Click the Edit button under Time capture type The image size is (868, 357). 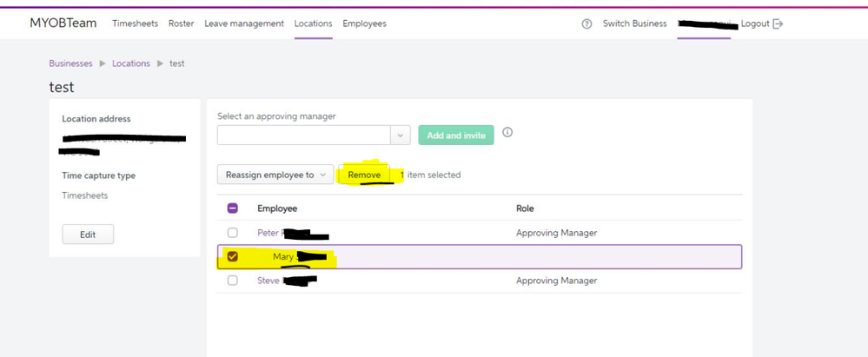(x=88, y=235)
